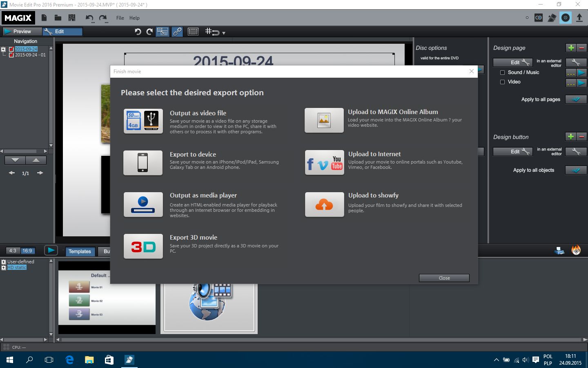
Task: Open Microsoft Edge from the taskbar
Action: tap(69, 360)
